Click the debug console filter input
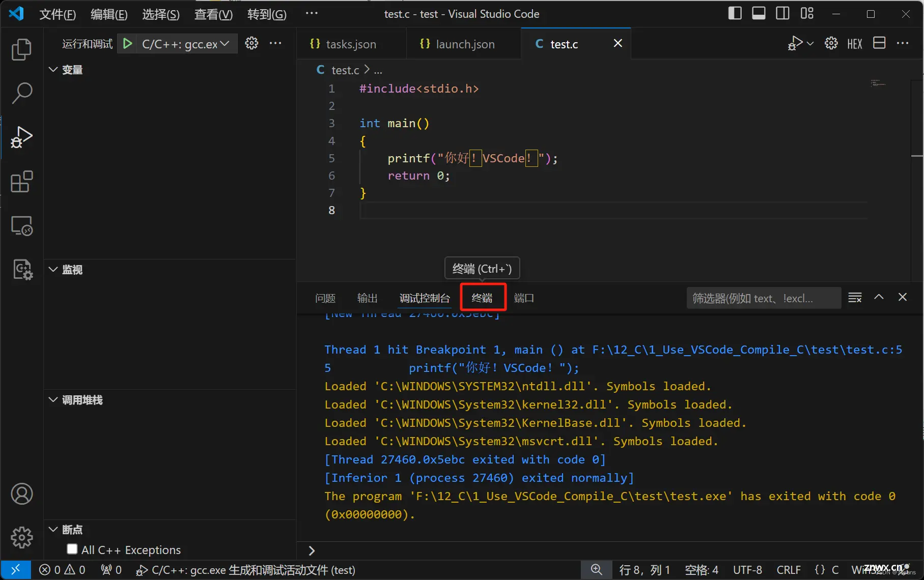924x580 pixels. [x=763, y=298]
